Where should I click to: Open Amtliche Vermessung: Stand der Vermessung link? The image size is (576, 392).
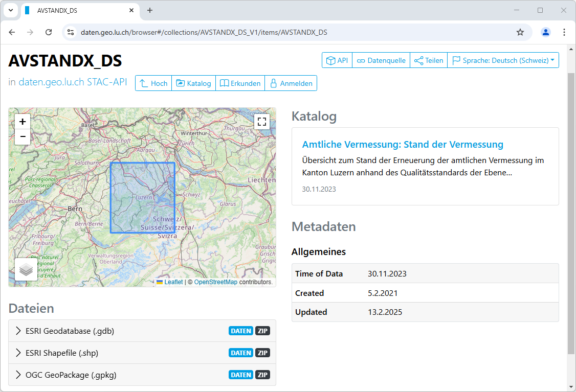point(403,145)
